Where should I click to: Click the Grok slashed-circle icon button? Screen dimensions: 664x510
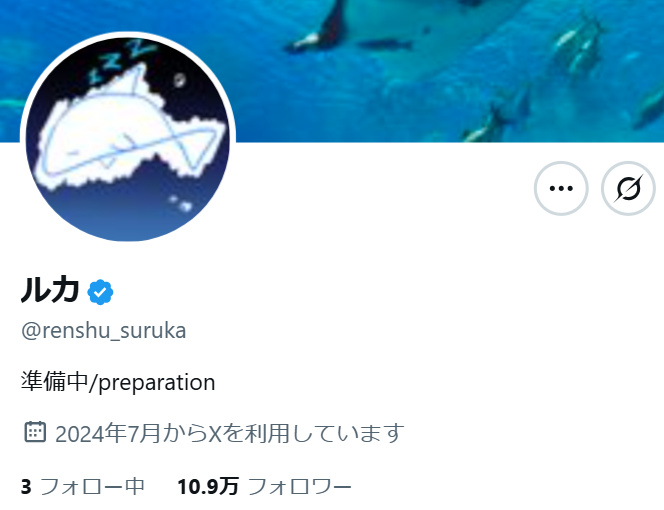(x=628, y=188)
